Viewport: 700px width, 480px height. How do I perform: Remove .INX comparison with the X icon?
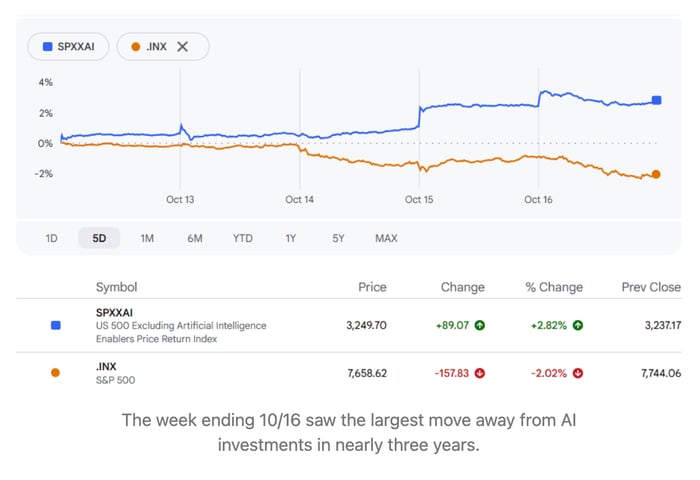click(182, 46)
